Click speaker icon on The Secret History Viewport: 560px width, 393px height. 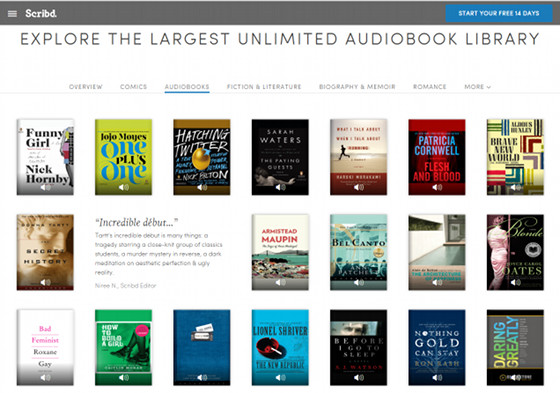[45, 282]
